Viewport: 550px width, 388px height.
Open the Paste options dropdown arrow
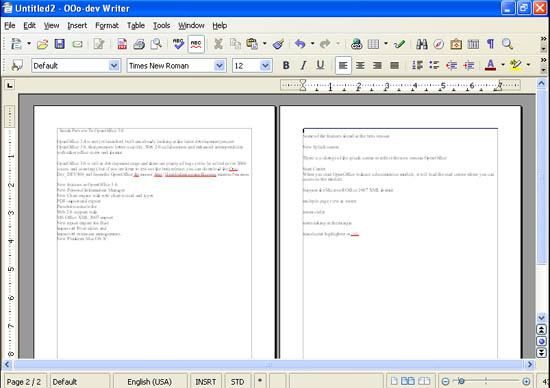(x=265, y=44)
